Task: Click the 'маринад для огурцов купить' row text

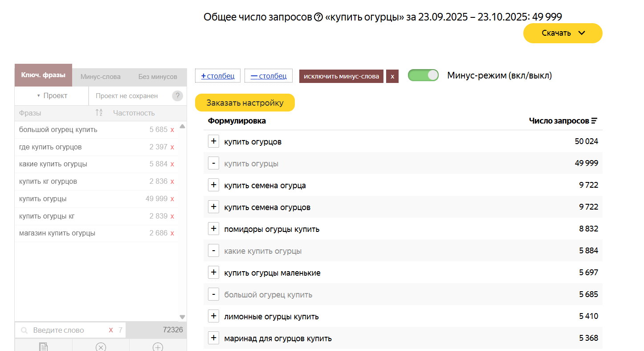Action: tap(278, 339)
